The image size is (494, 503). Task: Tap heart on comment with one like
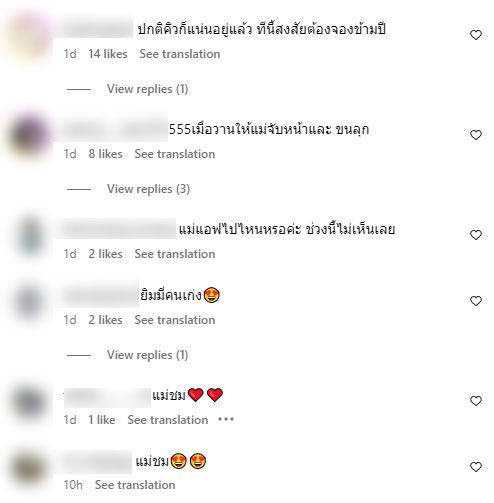[476, 401]
